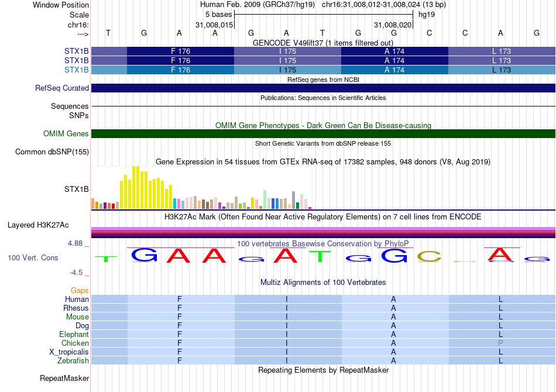
Task: Click the Sequences track label
Action: 70,106
